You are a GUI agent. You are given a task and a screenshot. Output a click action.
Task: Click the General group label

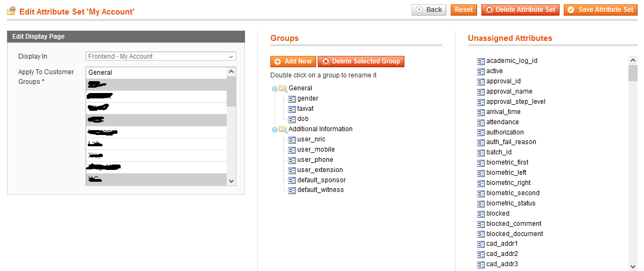click(x=300, y=88)
